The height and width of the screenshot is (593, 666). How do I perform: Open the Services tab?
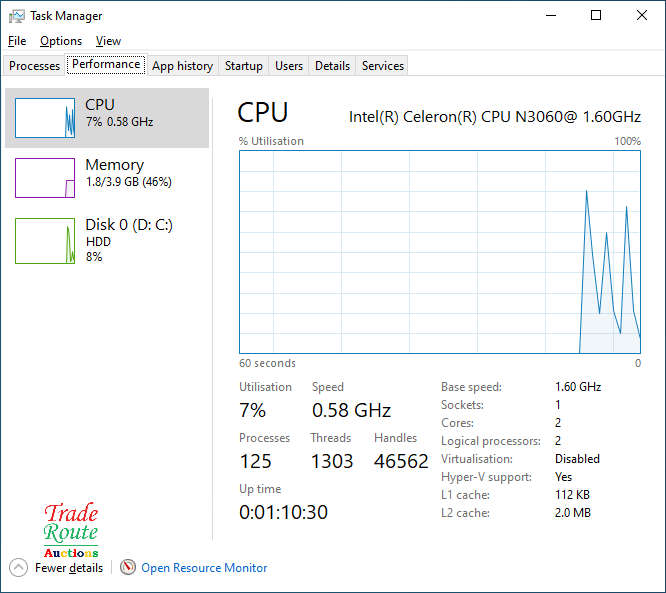[383, 66]
